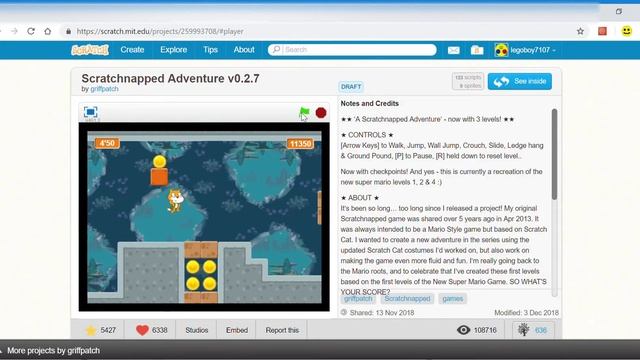Click the yellow smiley profile icon
The width and height of the screenshot is (640, 360).
[x=627, y=31]
